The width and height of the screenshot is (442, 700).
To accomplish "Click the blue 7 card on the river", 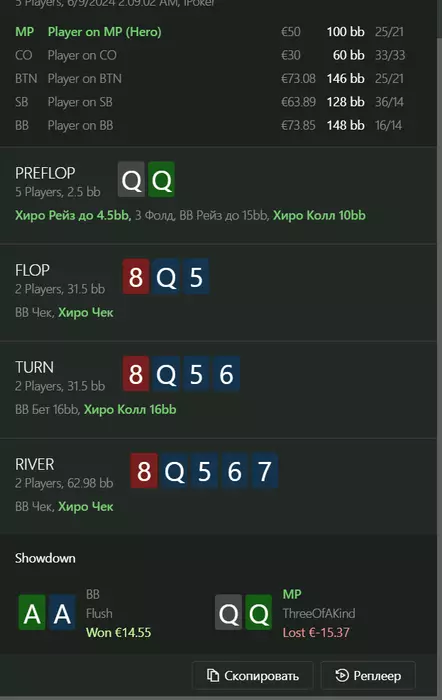I will coord(265,471).
